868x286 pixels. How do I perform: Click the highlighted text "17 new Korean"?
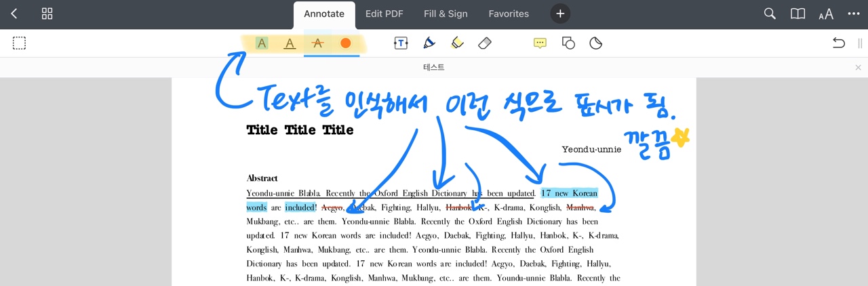(569, 193)
